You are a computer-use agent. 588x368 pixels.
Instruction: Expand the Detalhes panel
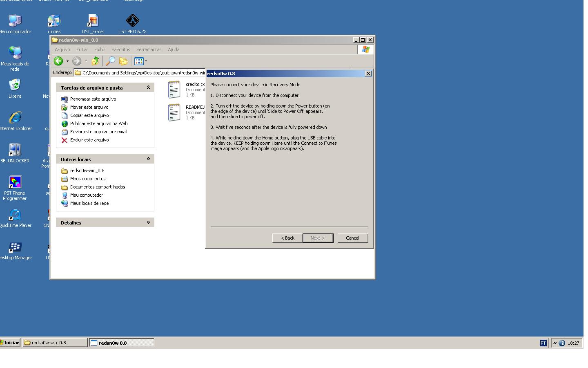click(x=148, y=222)
